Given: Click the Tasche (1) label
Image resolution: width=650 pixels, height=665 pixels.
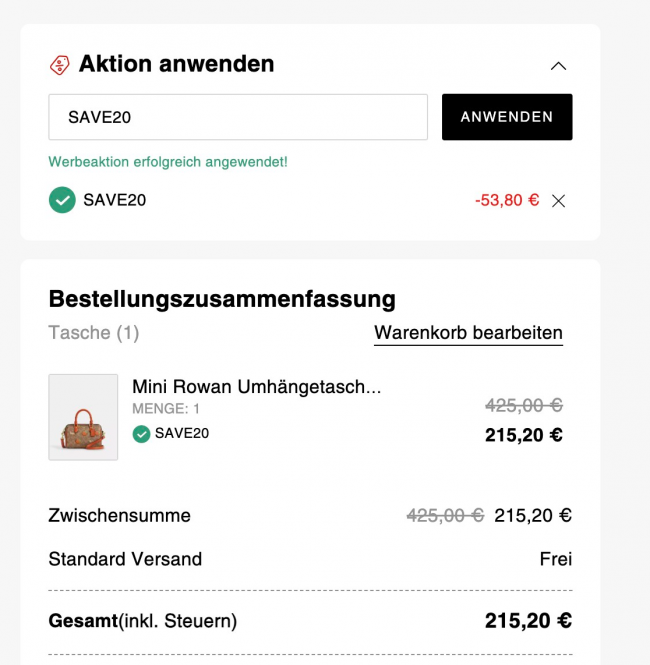Looking at the screenshot, I should (x=94, y=332).
